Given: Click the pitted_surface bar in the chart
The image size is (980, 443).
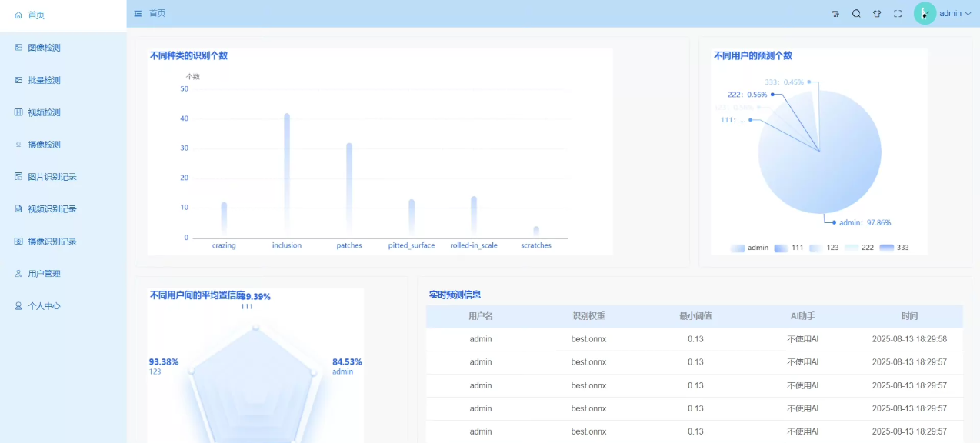Looking at the screenshot, I should pos(412,218).
